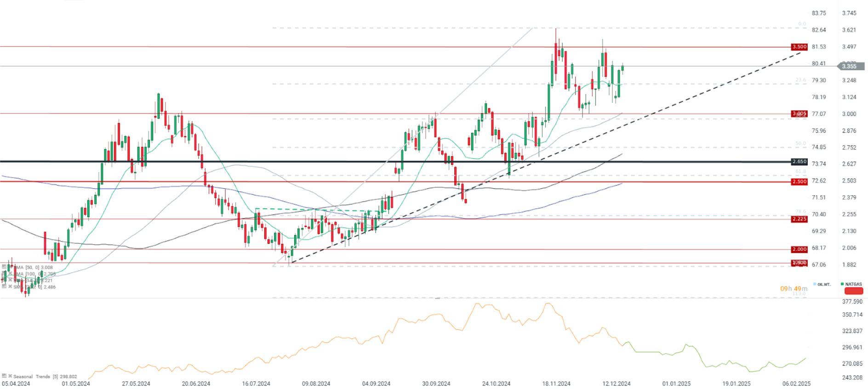Screen dimensions: 868x389
Task: Click the 24.10.2024 date on time axis
Action: coord(496,383)
